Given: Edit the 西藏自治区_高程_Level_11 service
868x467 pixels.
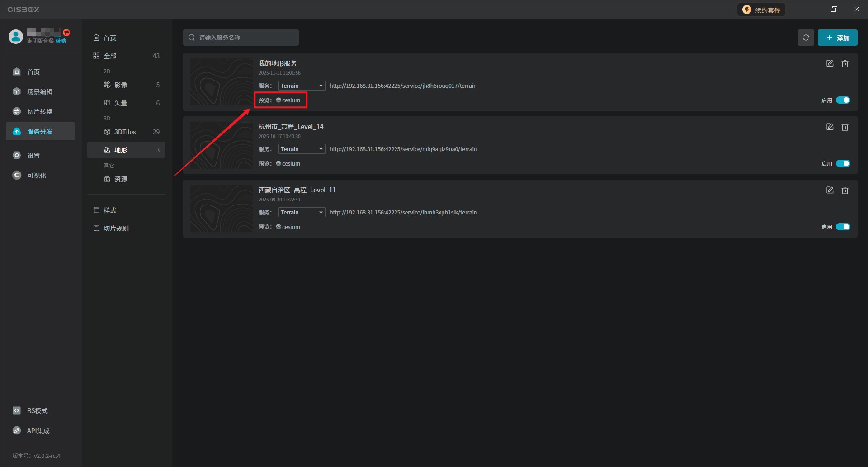Looking at the screenshot, I should pyautogui.click(x=830, y=191).
